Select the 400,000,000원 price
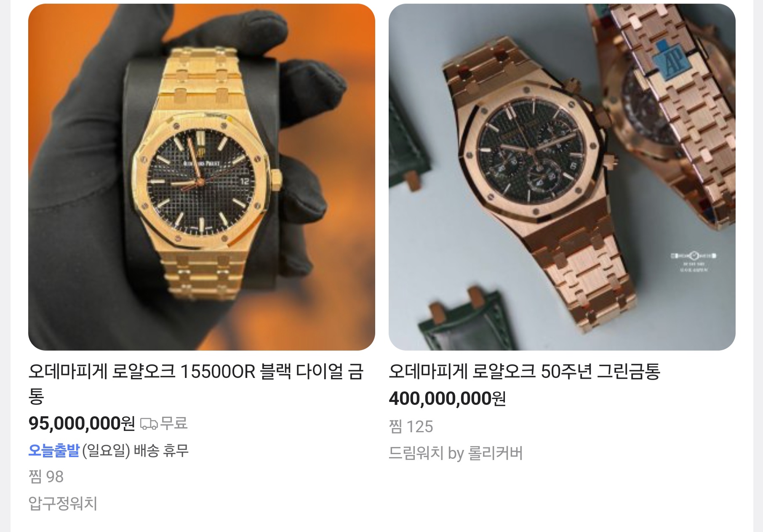763x532 pixels. click(x=447, y=399)
